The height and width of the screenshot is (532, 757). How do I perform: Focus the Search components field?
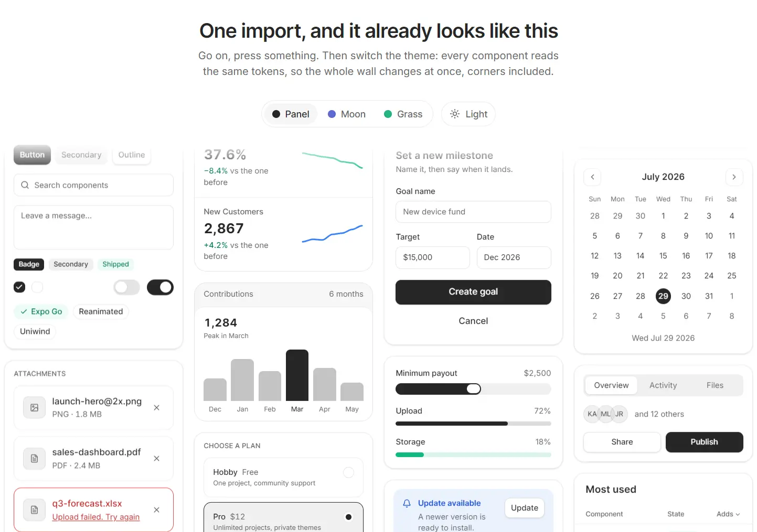point(93,185)
